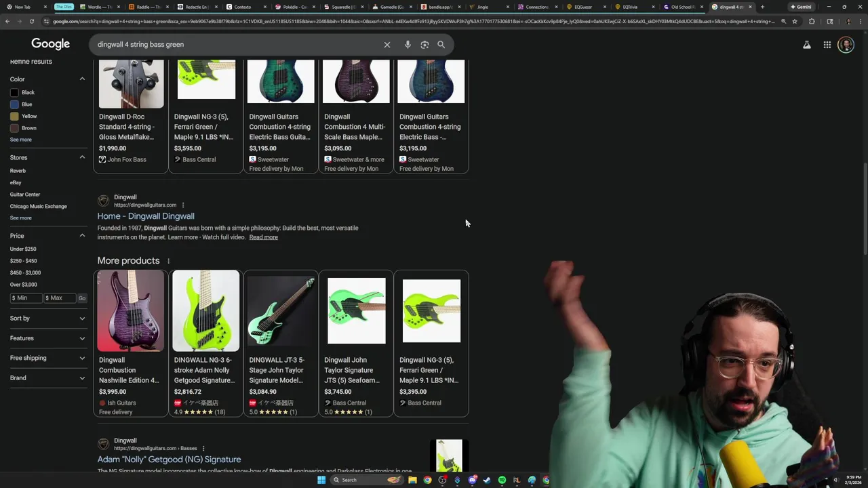Screen dimensions: 868x488
Task: Show more colors via See more
Action: (20, 140)
